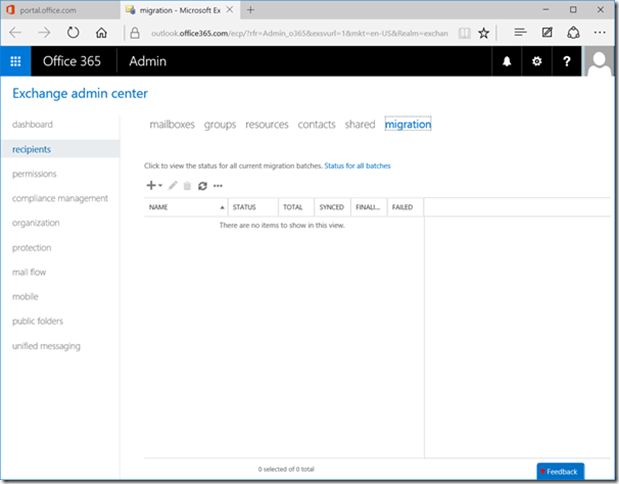Click the Status for all batches link

pyautogui.click(x=357, y=165)
